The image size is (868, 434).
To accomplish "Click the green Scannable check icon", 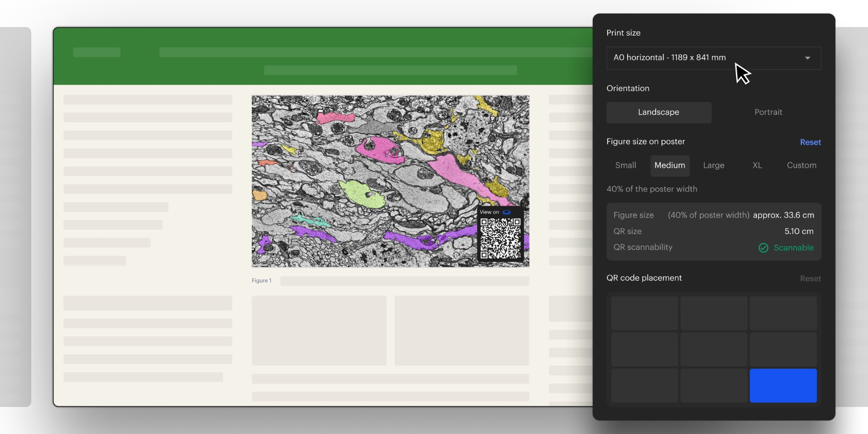I will coord(763,248).
